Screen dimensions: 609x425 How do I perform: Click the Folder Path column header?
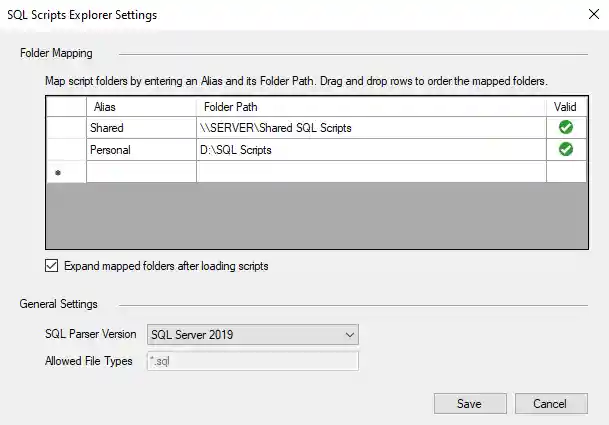[371, 106]
